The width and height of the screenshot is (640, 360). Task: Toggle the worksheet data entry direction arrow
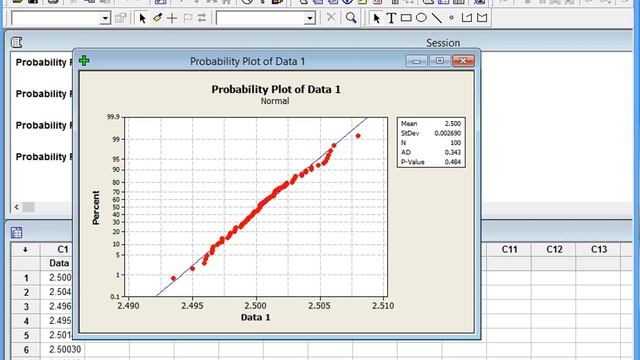pos(25,249)
